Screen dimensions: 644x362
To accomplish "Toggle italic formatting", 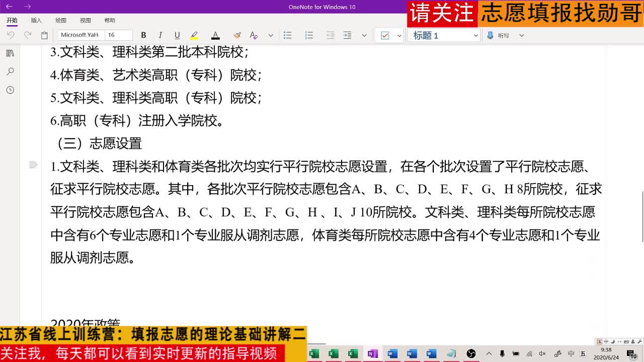I will click(x=160, y=35).
